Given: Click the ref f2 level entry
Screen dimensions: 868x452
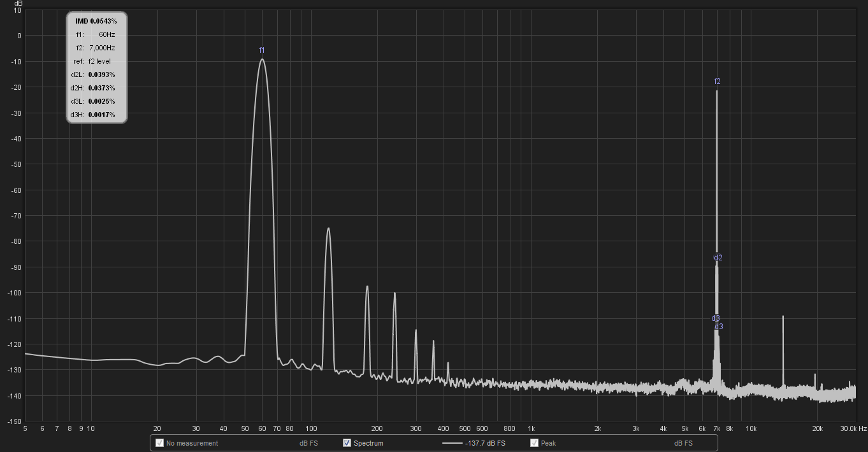Looking at the screenshot, I should [99, 61].
